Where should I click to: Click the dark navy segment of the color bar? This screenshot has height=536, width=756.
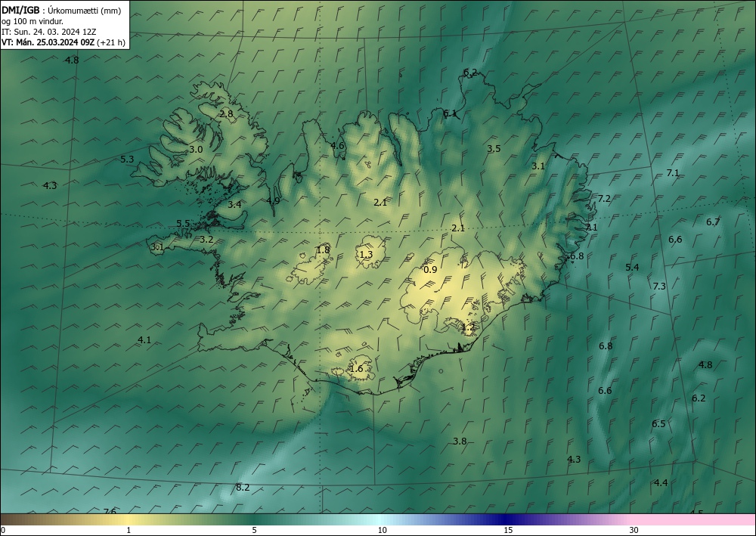point(505,519)
